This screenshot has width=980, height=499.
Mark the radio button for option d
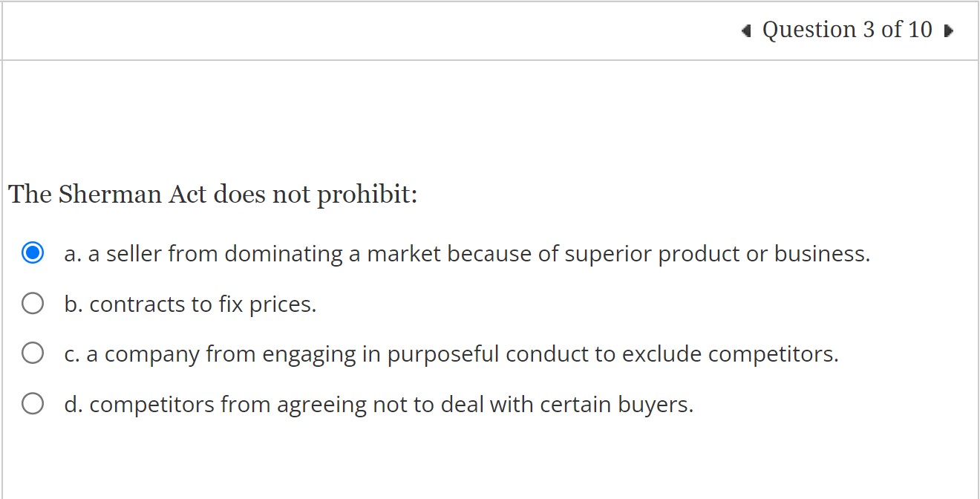point(33,403)
